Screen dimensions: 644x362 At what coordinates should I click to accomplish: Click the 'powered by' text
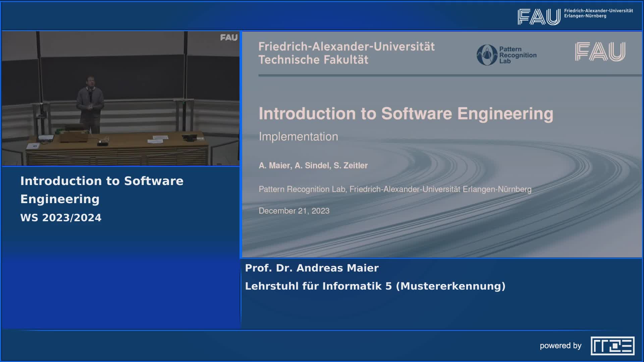coord(560,346)
